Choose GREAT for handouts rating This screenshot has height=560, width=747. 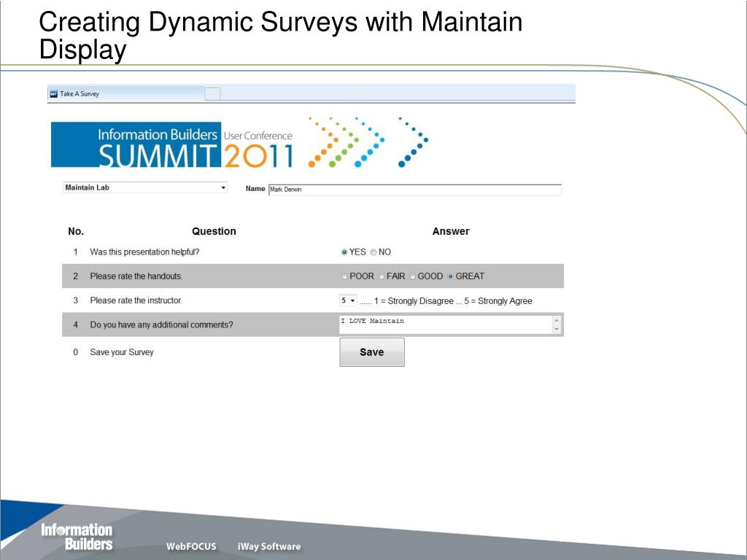[x=451, y=277]
